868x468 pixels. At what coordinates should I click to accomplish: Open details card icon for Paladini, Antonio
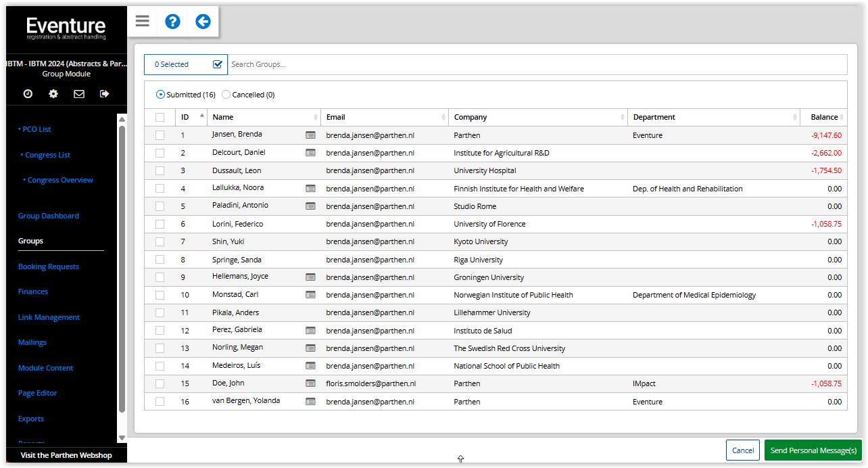coord(310,206)
